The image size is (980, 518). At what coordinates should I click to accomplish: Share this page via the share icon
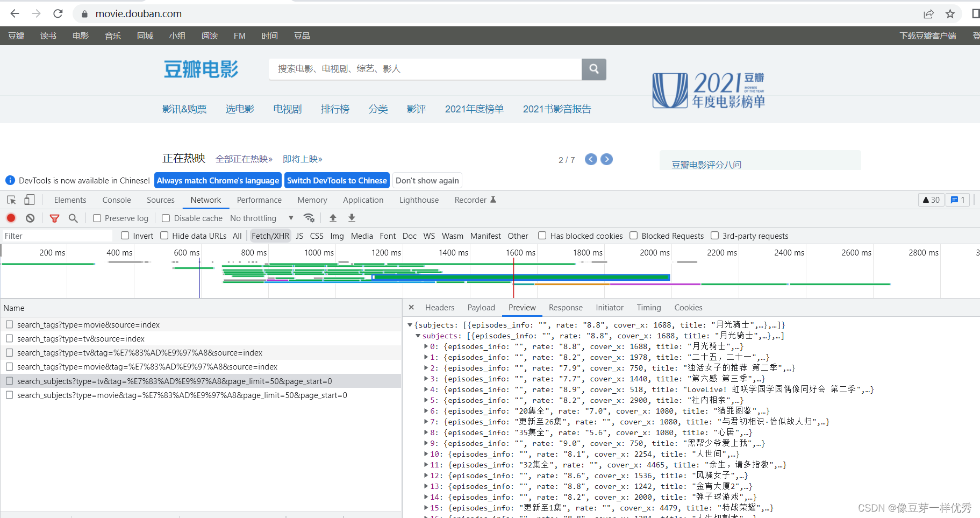(x=929, y=14)
